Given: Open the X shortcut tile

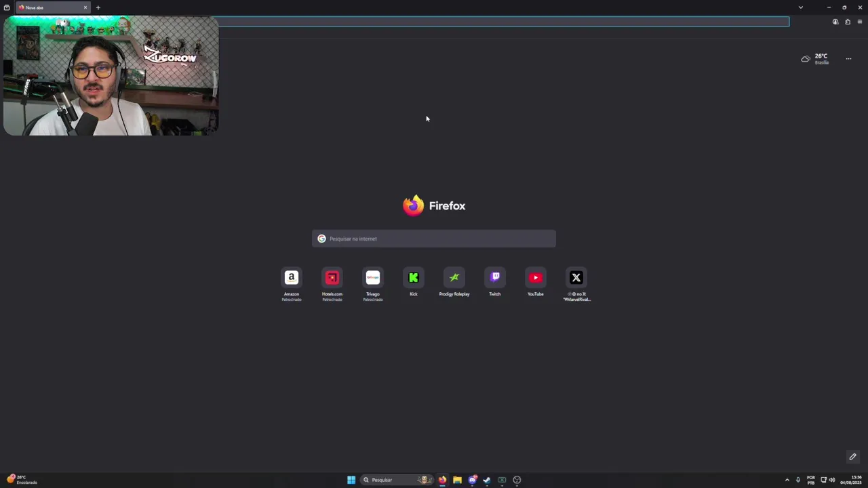Looking at the screenshot, I should (x=576, y=277).
